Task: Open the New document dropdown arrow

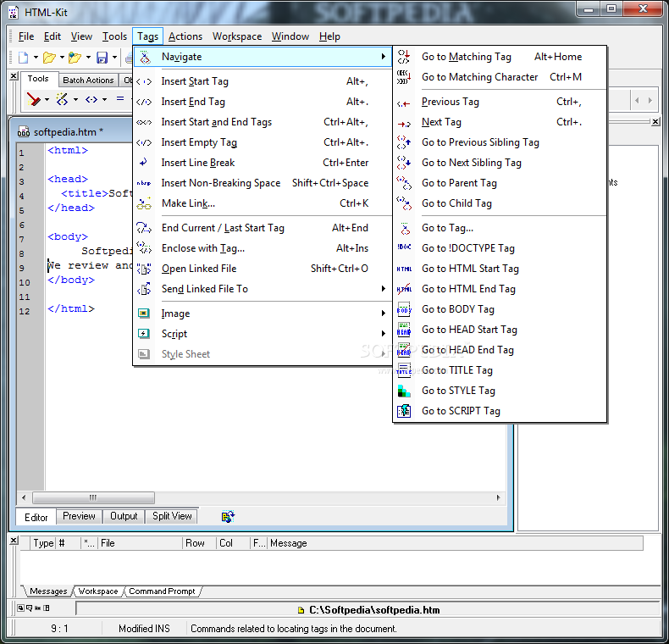Action: [36, 58]
